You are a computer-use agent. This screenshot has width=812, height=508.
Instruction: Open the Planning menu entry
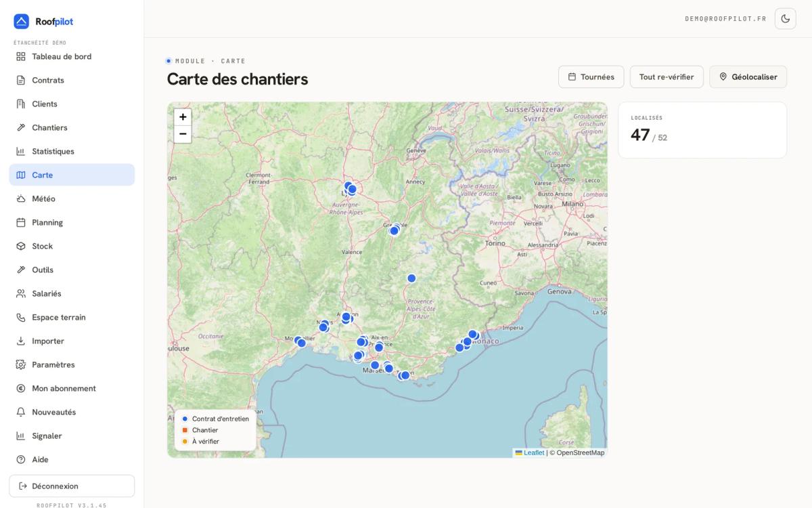point(72,222)
